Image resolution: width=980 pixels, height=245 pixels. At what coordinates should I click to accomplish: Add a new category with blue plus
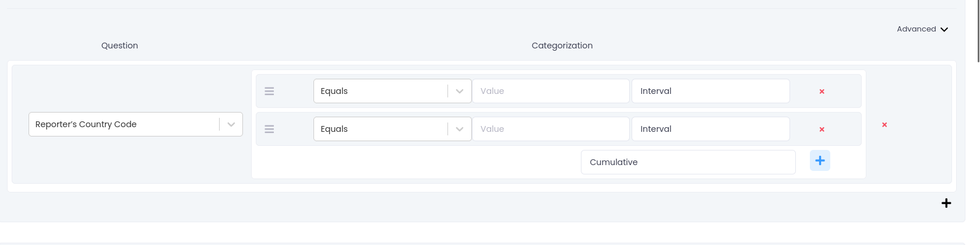click(820, 160)
